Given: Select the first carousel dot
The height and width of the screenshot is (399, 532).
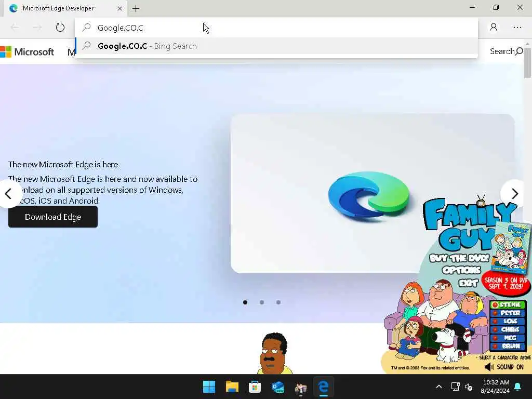Looking at the screenshot, I should (x=245, y=302).
